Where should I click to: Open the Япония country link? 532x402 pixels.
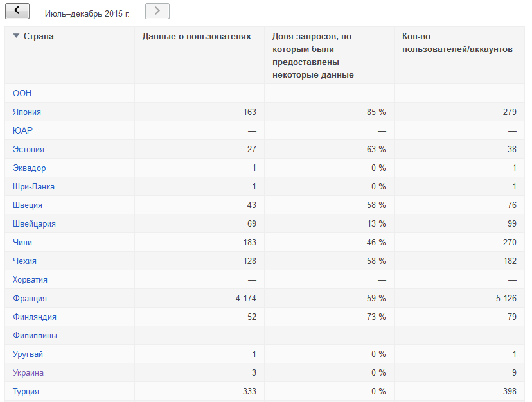click(x=27, y=112)
